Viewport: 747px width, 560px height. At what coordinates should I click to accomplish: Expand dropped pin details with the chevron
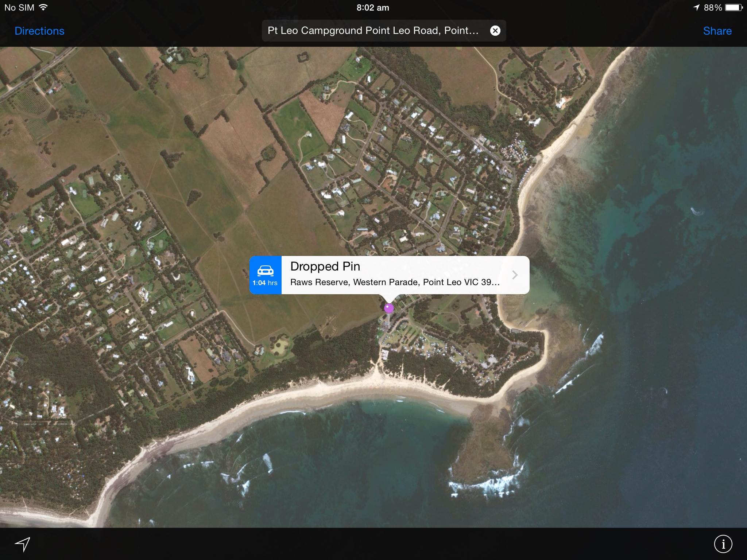(515, 275)
